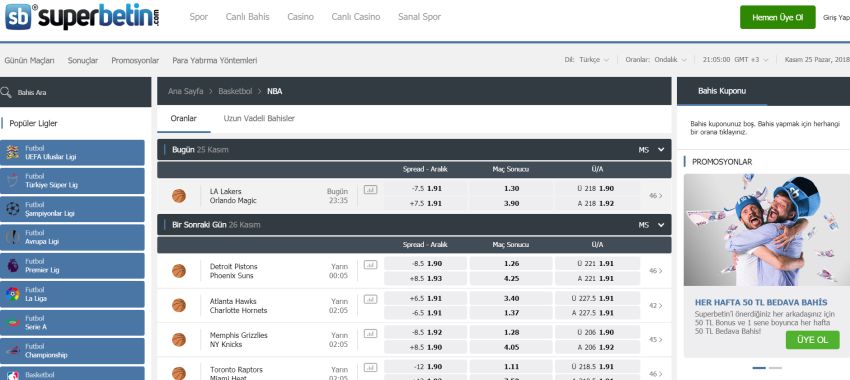Open statistics icon for Detroit Pistons match
This screenshot has width=850, height=380.
(370, 265)
